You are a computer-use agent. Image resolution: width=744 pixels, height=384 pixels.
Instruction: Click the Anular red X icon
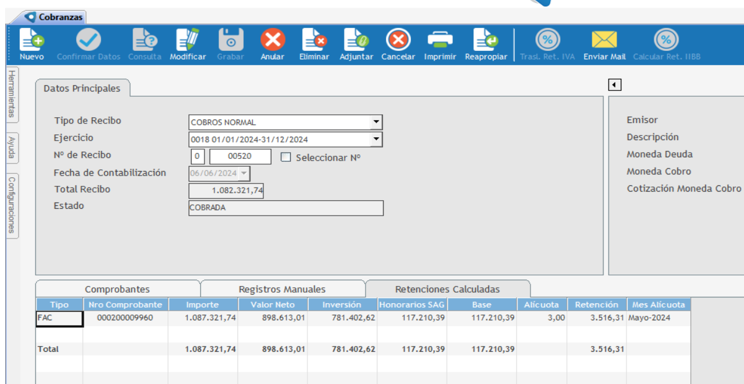[x=273, y=40]
